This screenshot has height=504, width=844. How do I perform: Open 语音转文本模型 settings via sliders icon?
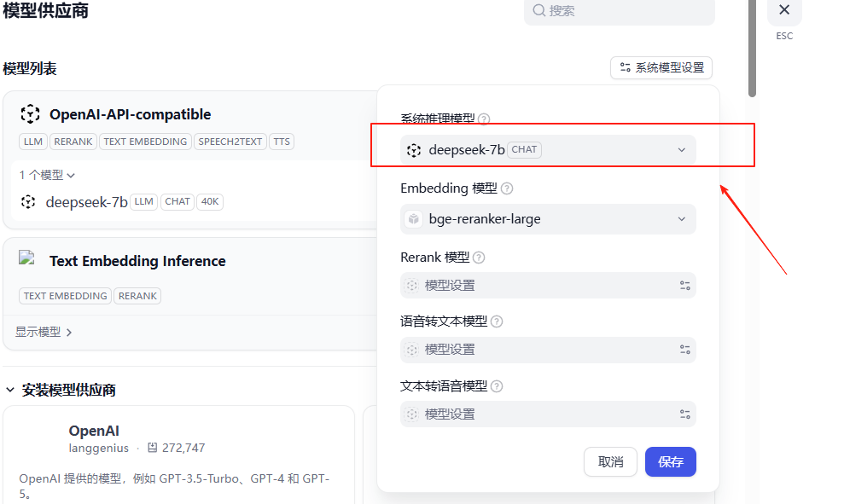pyautogui.click(x=684, y=349)
